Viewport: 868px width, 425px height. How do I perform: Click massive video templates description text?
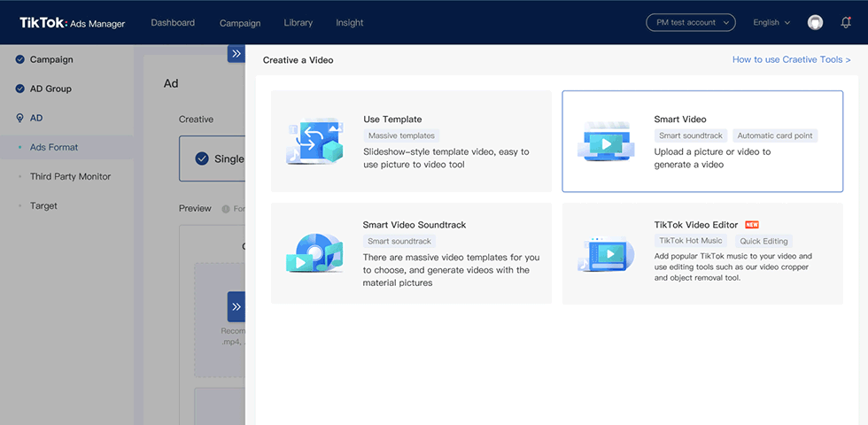pyautogui.click(x=451, y=270)
